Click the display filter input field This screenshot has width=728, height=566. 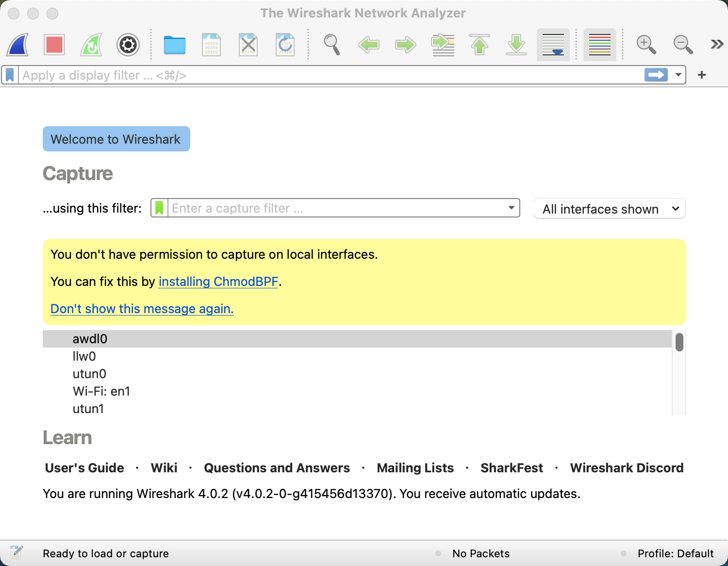330,75
